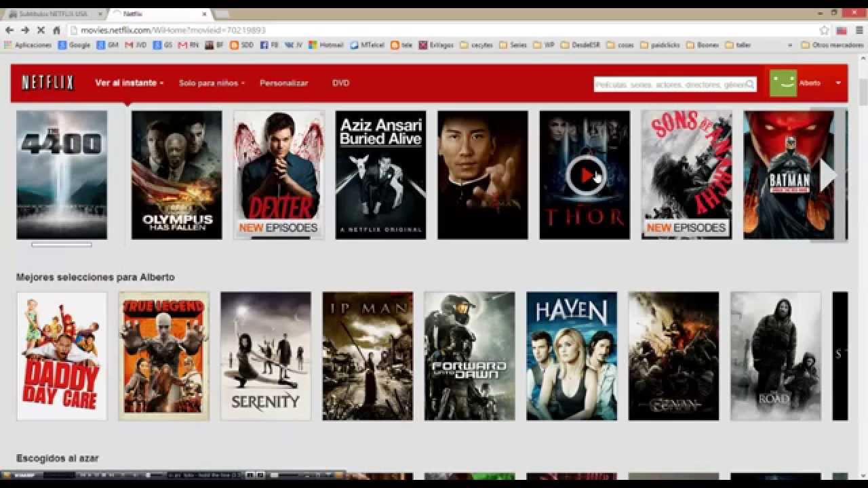Click the flag extension icon in the toolbar
This screenshot has width=868, height=488.
pyautogui.click(x=842, y=30)
